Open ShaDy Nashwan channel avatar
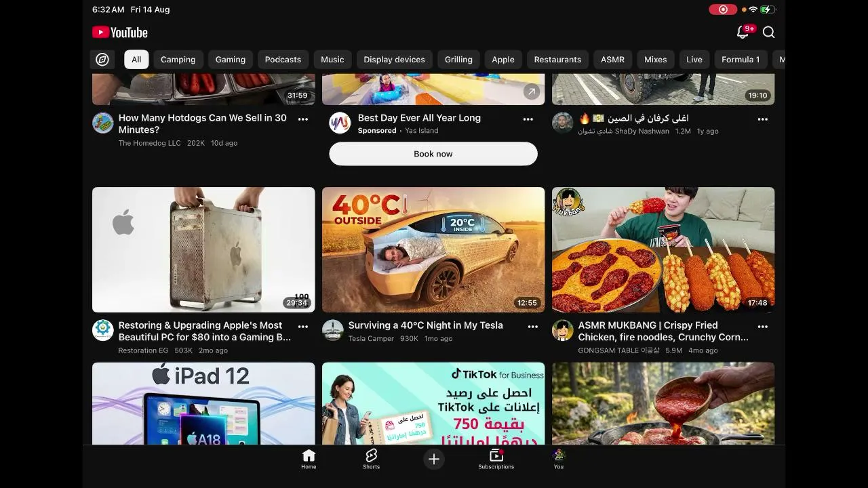This screenshot has width=868, height=488. pyautogui.click(x=563, y=123)
